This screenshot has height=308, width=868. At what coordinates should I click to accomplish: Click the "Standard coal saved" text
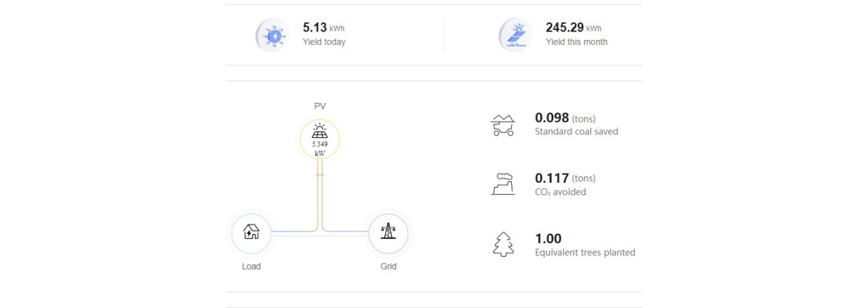(576, 132)
